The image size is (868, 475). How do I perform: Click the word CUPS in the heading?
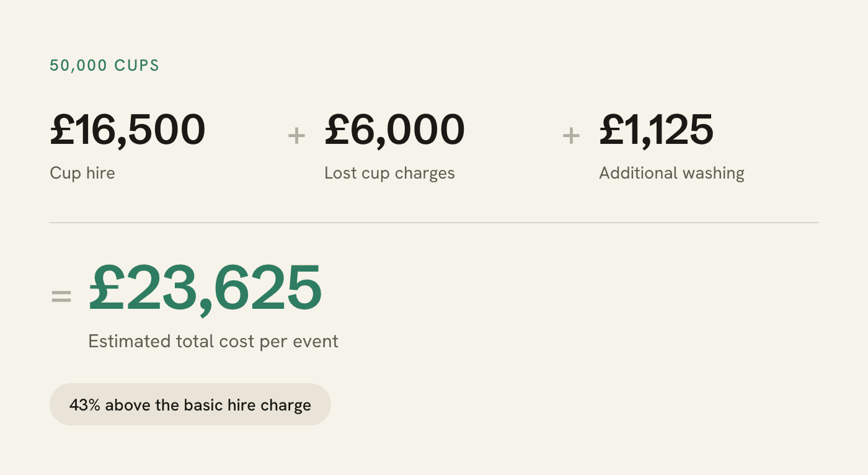tap(137, 65)
